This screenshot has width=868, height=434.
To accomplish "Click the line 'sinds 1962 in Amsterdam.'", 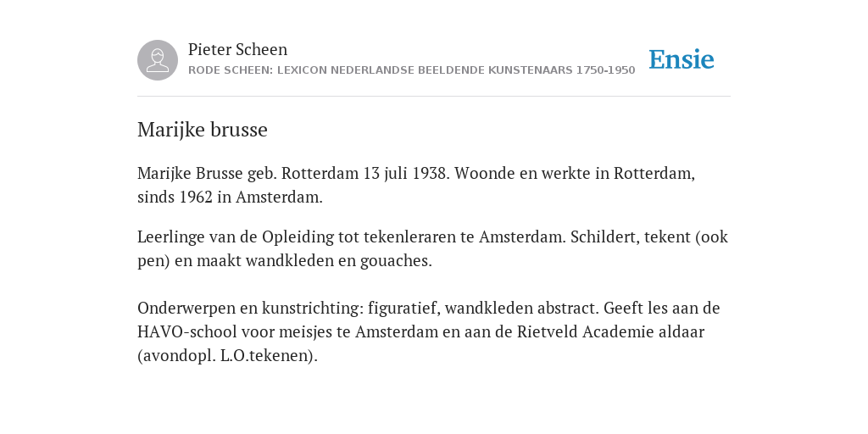I will [230, 197].
